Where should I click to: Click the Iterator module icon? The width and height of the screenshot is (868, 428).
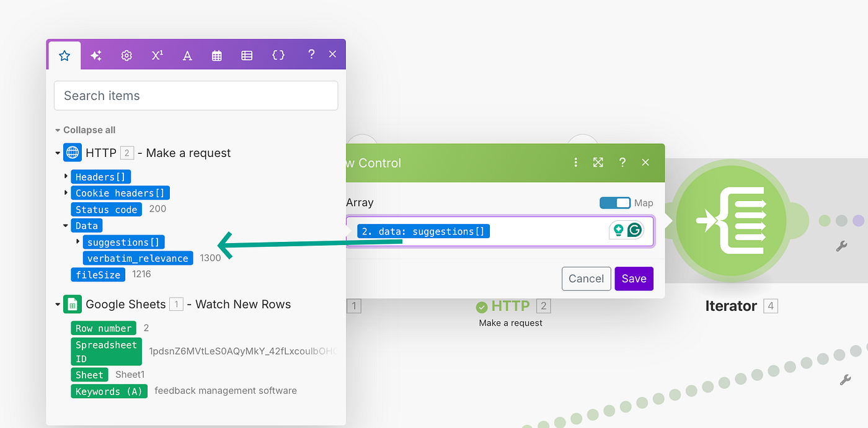[731, 221]
